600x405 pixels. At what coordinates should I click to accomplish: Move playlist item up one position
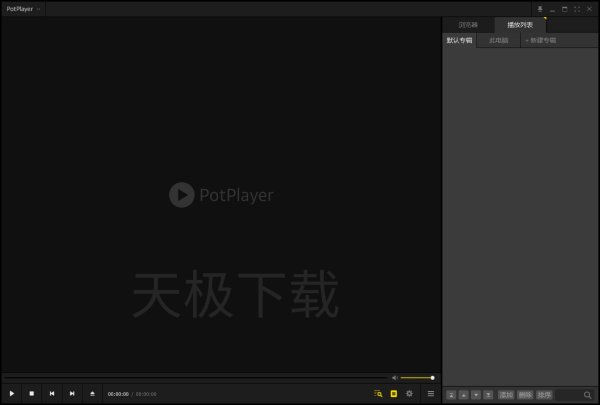pyautogui.click(x=463, y=395)
